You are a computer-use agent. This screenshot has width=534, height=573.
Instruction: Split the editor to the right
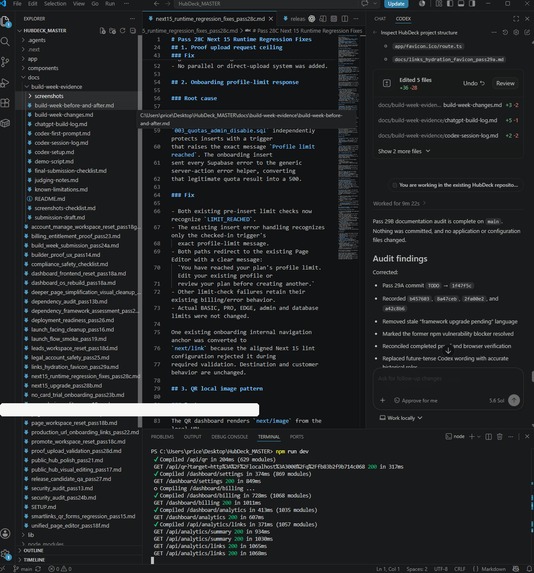pyautogui.click(x=345, y=19)
